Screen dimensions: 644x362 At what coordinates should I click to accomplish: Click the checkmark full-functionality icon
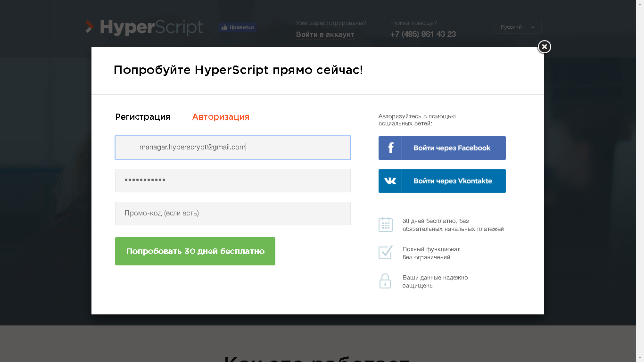pos(385,252)
